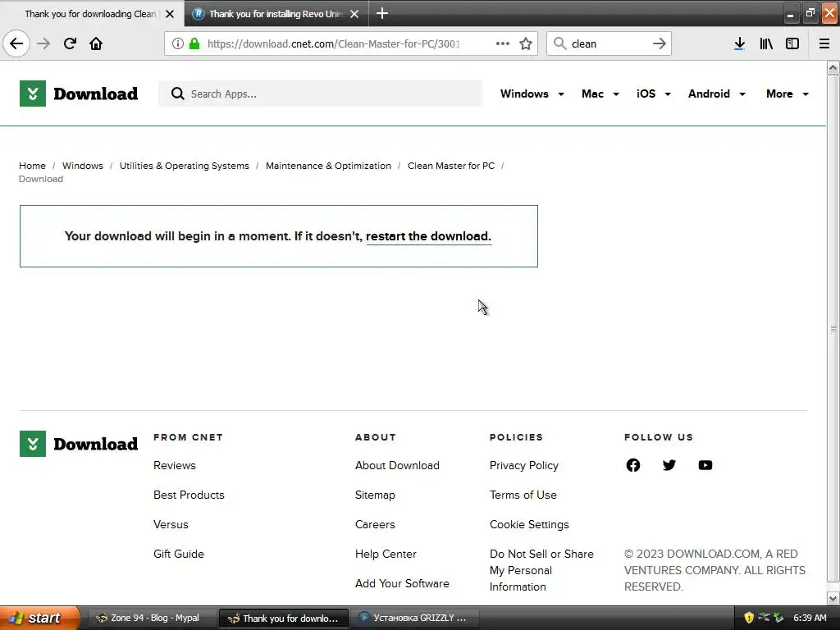840x630 pixels.
Task: Click the green secure padlock icon
Action: pos(194,43)
